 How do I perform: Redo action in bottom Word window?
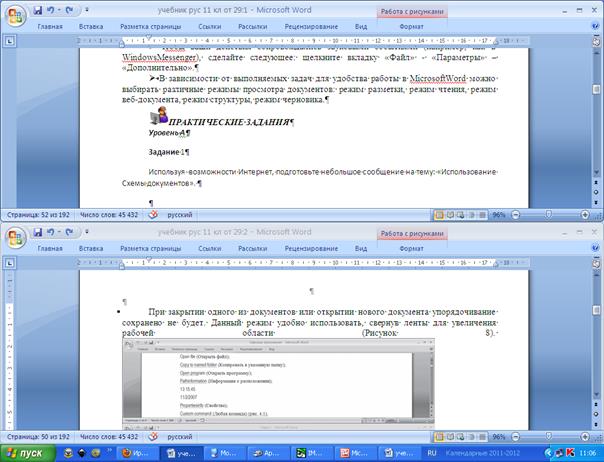[69, 232]
